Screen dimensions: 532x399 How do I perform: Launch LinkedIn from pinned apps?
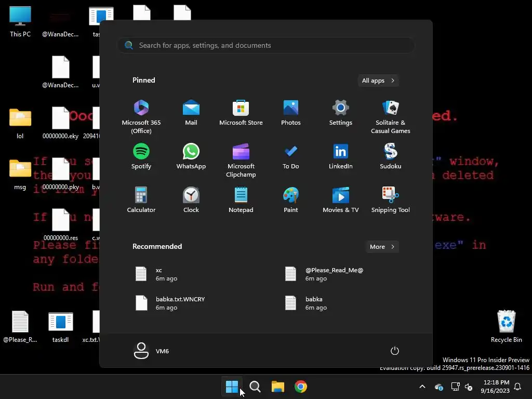coord(341,156)
